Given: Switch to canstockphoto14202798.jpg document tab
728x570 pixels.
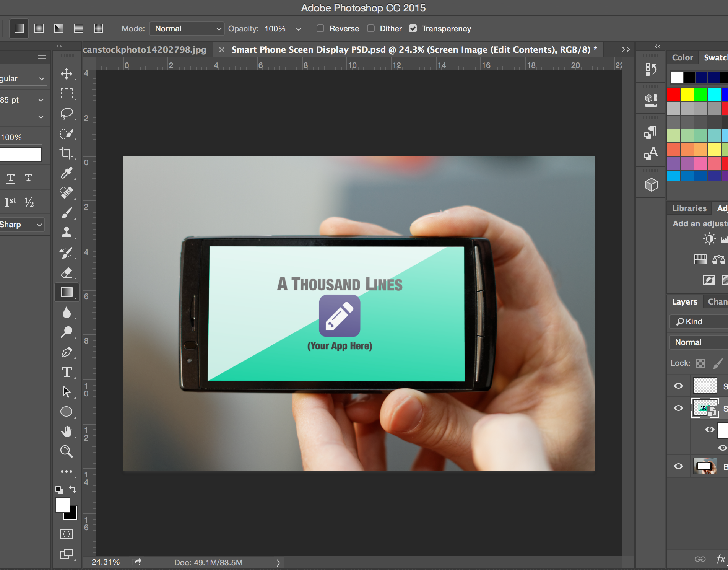Looking at the screenshot, I should [x=145, y=50].
